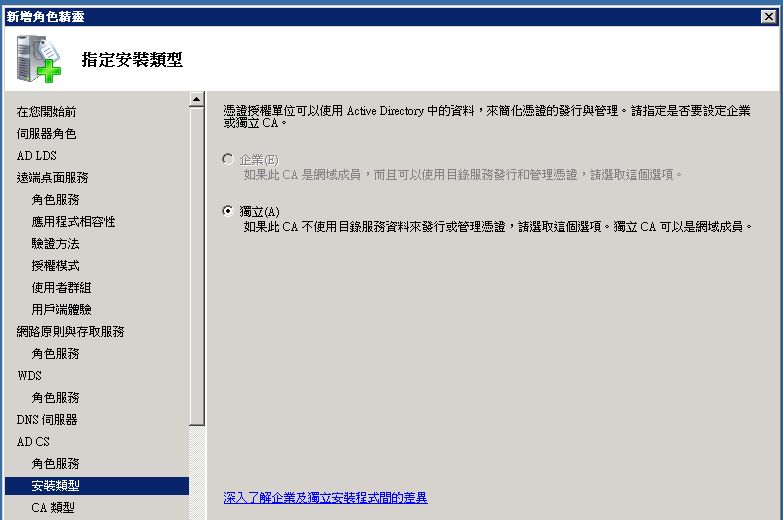Open link 深入了解企業及獨立安裝程式間的差異
Viewport: 783px width, 520px height.
click(325, 497)
